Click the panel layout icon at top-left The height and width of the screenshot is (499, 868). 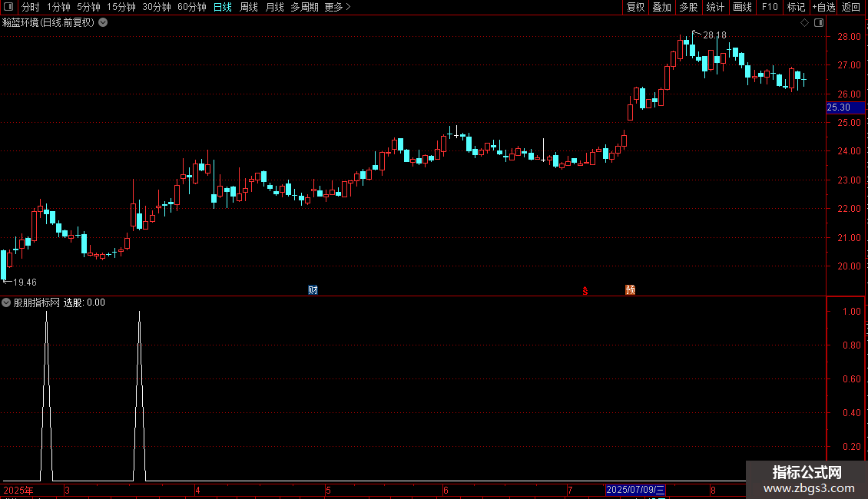point(8,7)
